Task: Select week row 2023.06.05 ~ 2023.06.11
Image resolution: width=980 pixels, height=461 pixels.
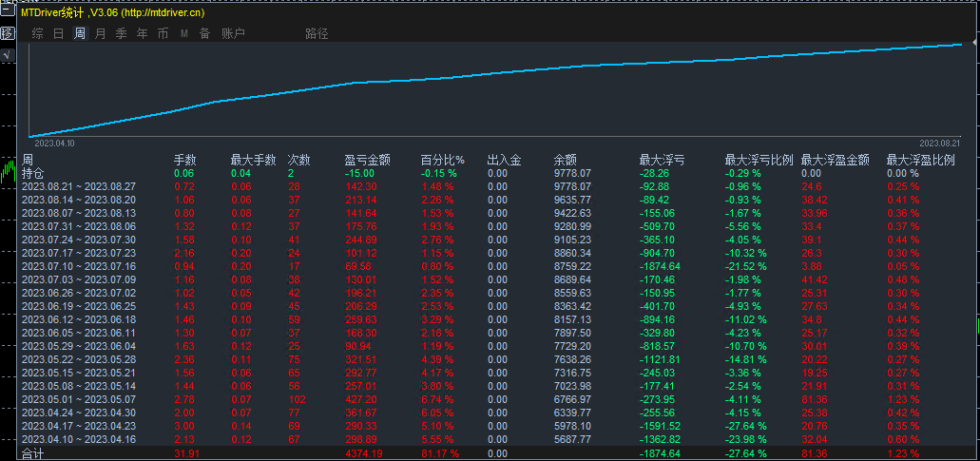Action: coord(497,333)
